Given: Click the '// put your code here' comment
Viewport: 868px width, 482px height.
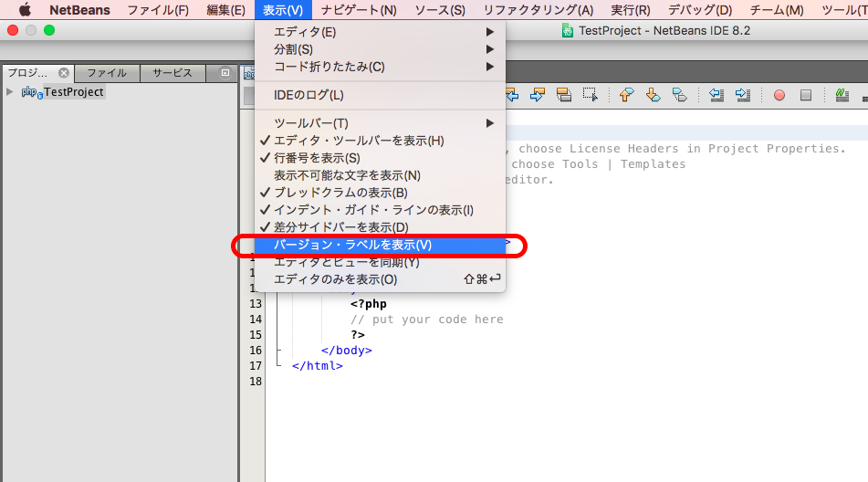Looking at the screenshot, I should click(427, 320).
